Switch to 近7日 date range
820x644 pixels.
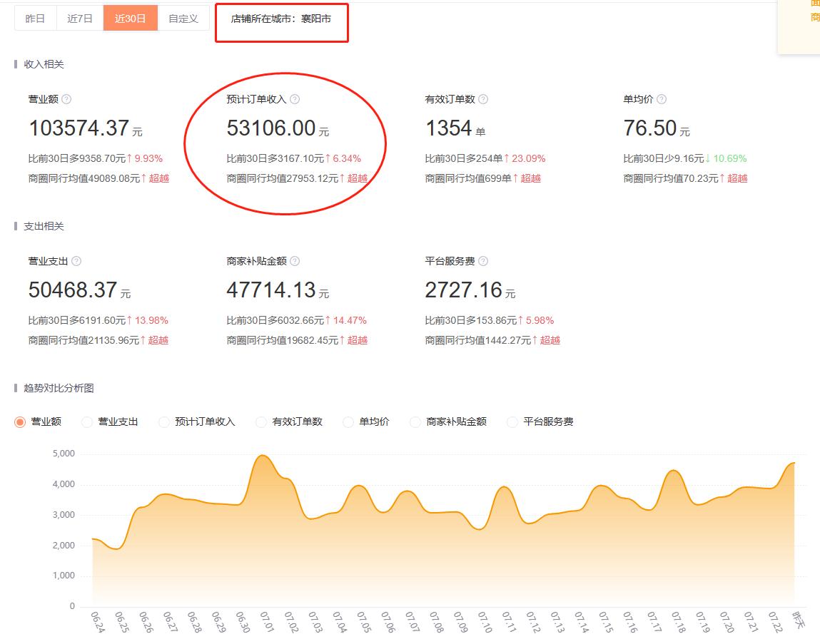pos(80,19)
